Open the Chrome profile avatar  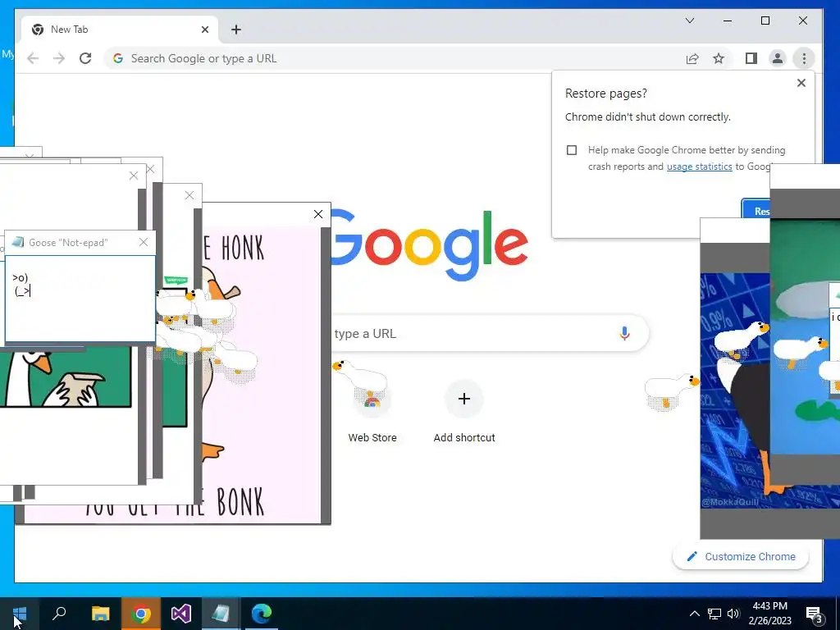[778, 58]
